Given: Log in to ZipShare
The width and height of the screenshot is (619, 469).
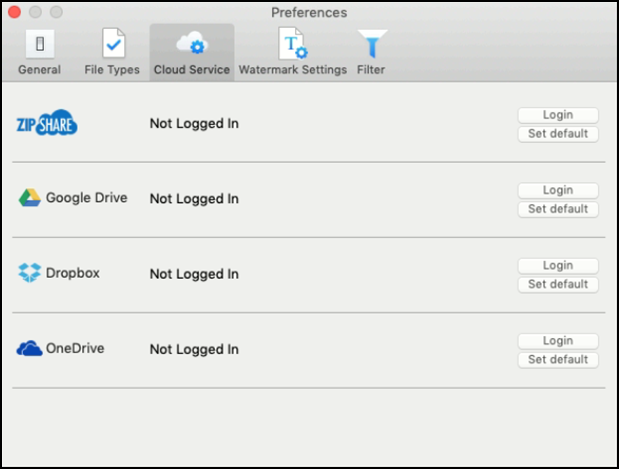Looking at the screenshot, I should pos(558,115).
